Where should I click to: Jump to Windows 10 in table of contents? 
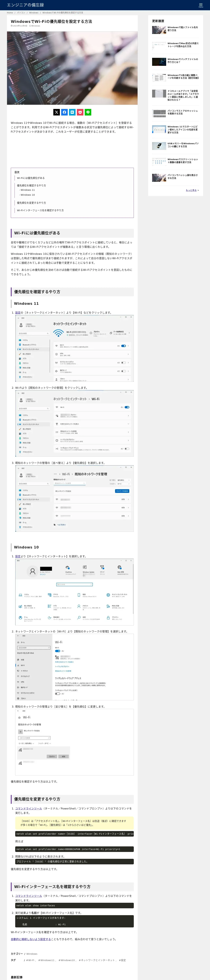pyautogui.click(x=27, y=195)
